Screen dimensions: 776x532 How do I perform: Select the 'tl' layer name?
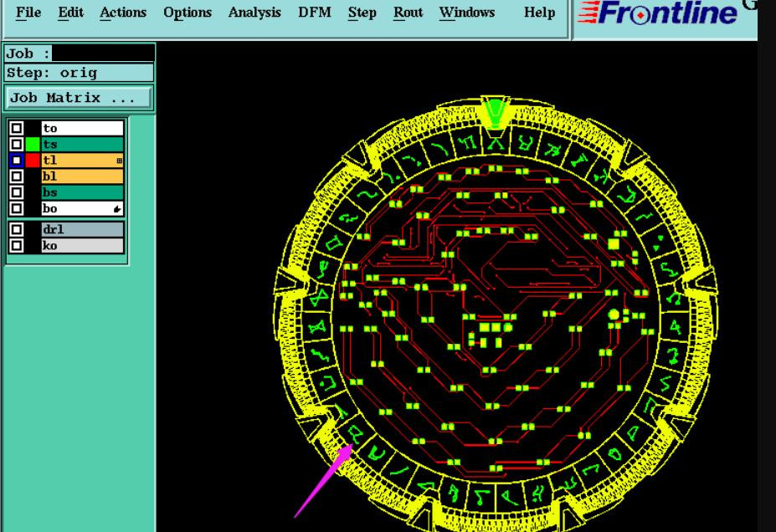82,161
